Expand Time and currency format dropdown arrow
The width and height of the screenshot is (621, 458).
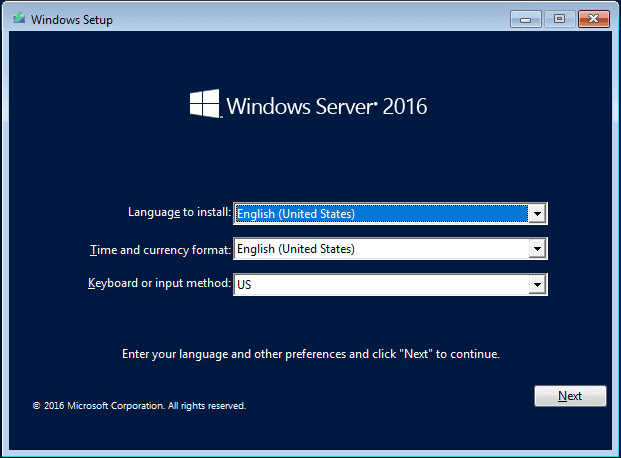537,249
